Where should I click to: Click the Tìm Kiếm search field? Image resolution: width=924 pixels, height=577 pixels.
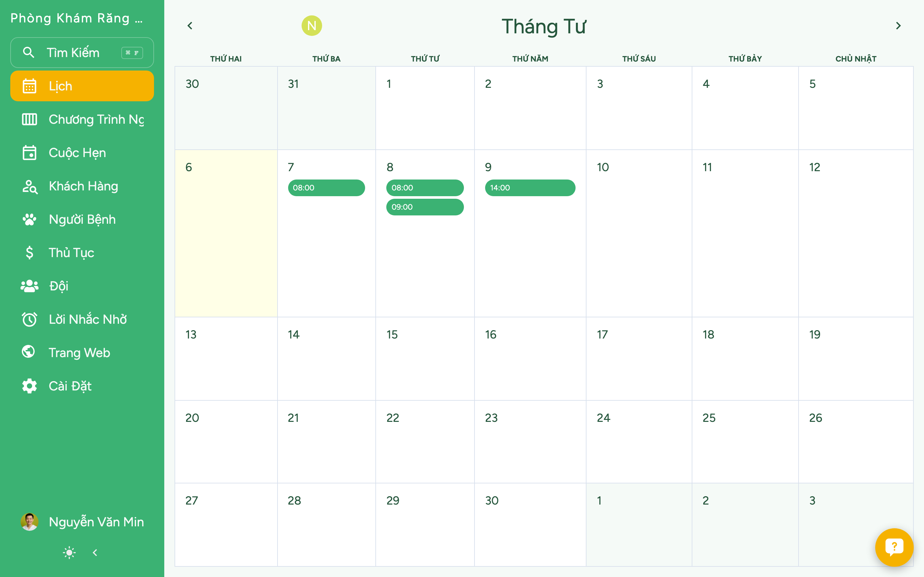click(x=82, y=53)
